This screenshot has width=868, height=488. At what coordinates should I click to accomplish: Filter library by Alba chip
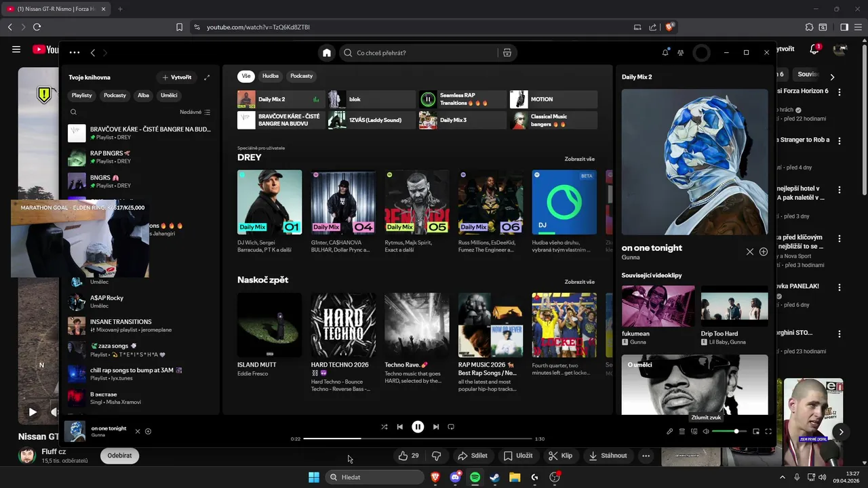143,96
